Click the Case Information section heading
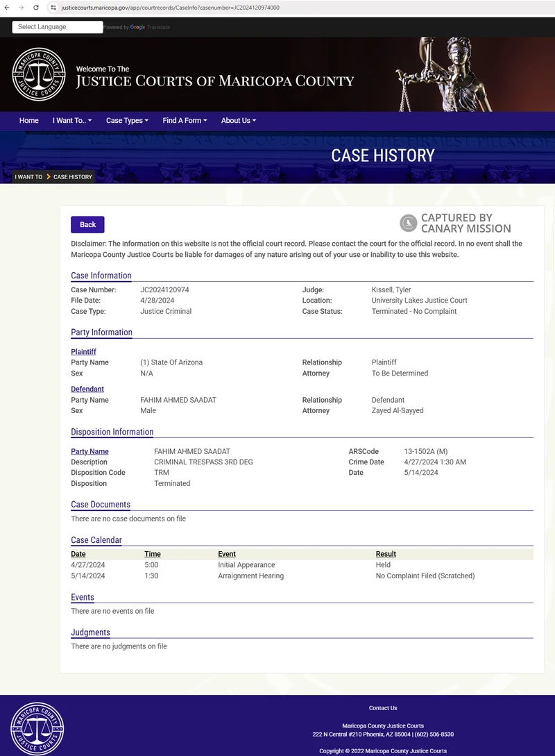555x756 pixels. point(101,276)
